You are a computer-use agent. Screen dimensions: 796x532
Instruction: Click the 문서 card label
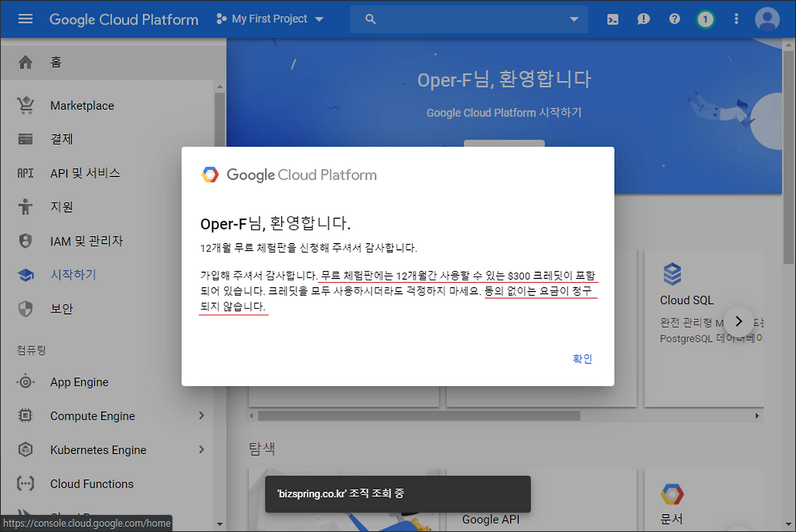[x=671, y=518]
